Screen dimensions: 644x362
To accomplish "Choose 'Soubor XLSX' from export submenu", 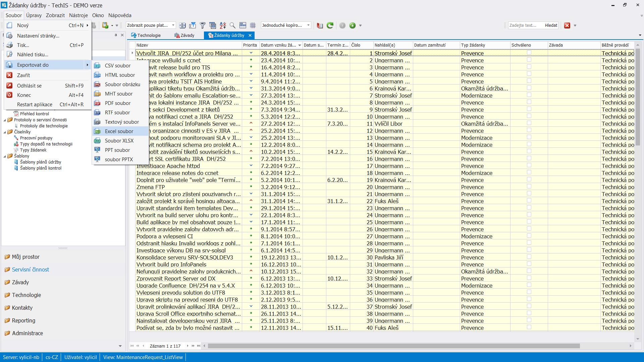I will pyautogui.click(x=121, y=141).
